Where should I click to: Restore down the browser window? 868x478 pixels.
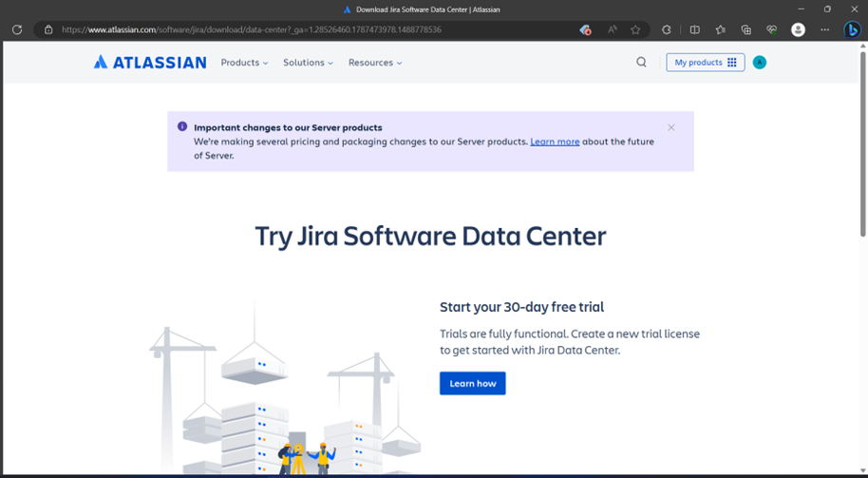827,10
